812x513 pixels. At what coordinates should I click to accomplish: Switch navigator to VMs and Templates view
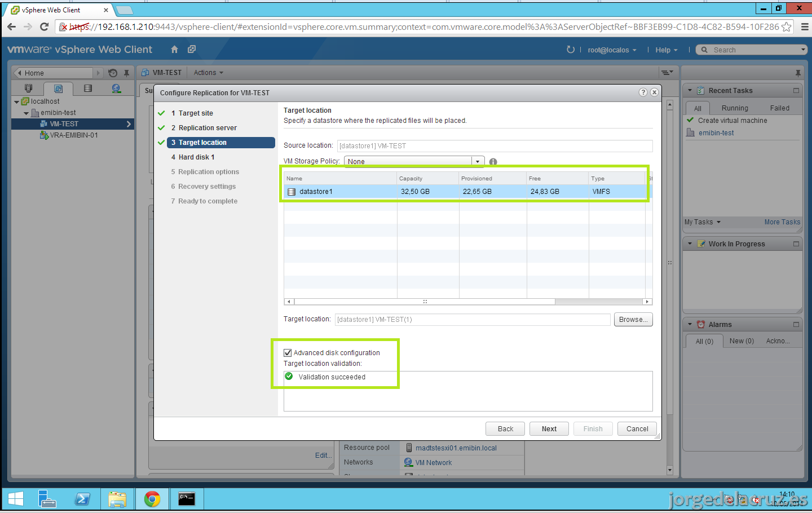point(58,89)
